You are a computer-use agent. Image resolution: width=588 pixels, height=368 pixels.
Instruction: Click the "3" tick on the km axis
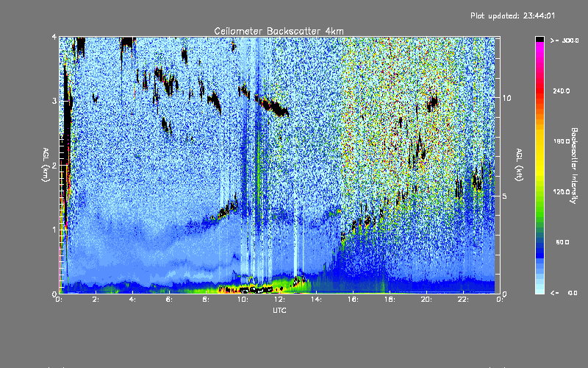point(54,101)
